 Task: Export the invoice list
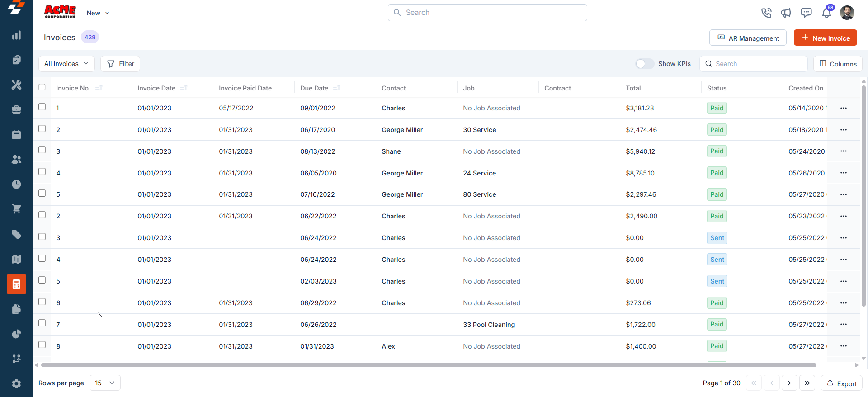click(x=841, y=383)
